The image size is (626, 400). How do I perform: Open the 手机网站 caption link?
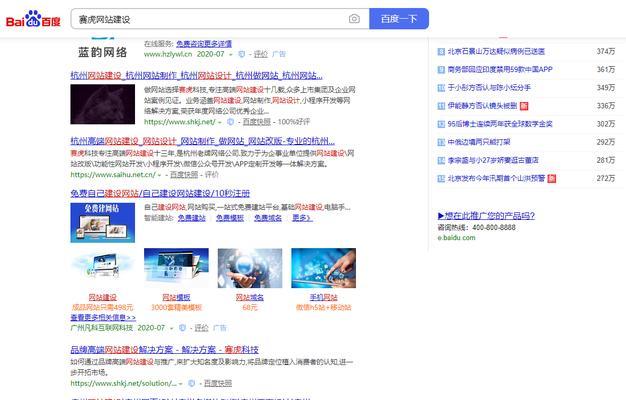[323, 297]
